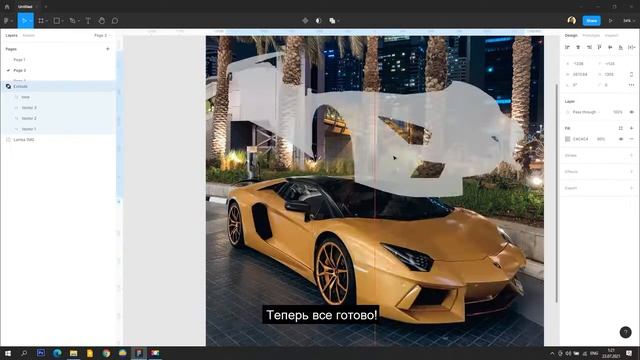Add an export setting with plus button
The image size is (640, 360).
click(631, 188)
